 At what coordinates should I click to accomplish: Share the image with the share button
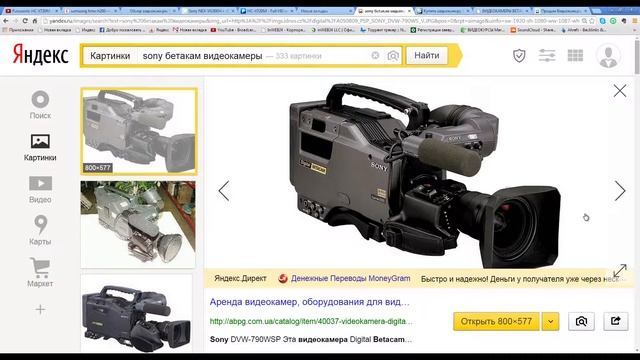[x=616, y=321]
